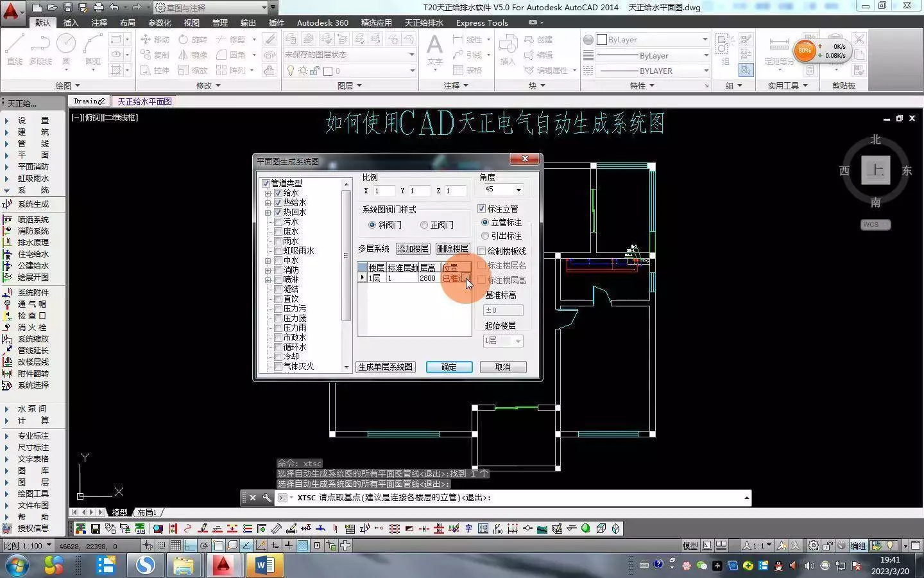Uncheck the 热回水 pipe type
The width and height of the screenshot is (924, 578).
pyautogui.click(x=278, y=212)
